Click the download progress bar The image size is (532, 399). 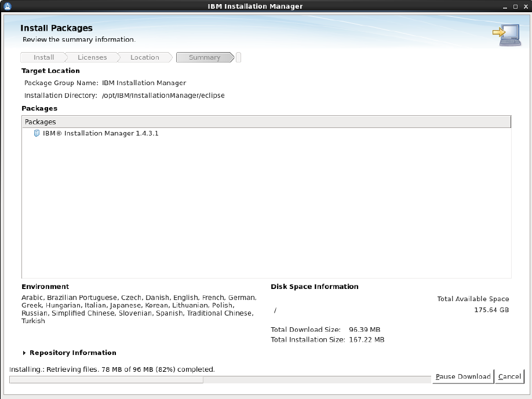220,380
